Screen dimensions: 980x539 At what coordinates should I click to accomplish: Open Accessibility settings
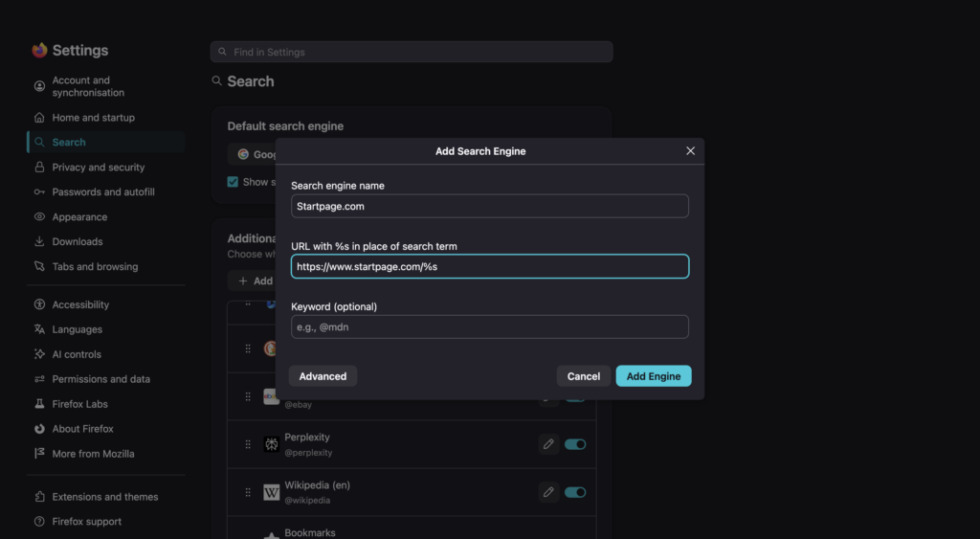click(x=105, y=304)
